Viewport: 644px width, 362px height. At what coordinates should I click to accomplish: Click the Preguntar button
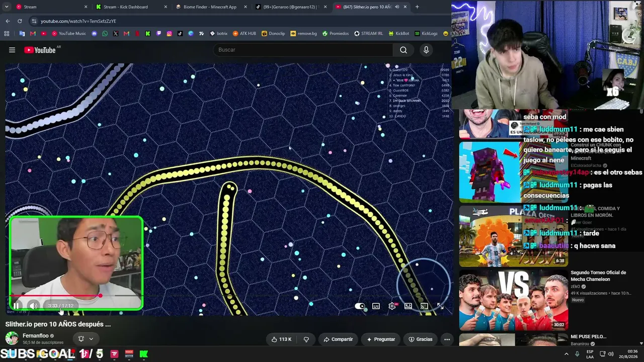point(380,339)
